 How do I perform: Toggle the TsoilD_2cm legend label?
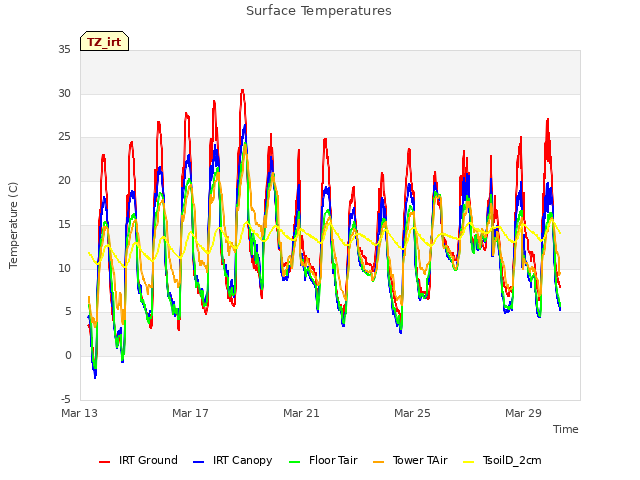tap(512, 460)
